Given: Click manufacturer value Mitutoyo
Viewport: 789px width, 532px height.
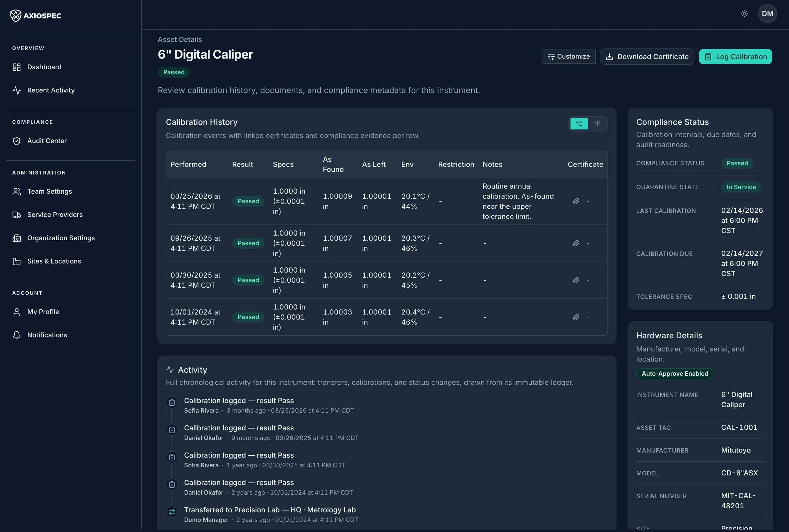Looking at the screenshot, I should pos(736,450).
